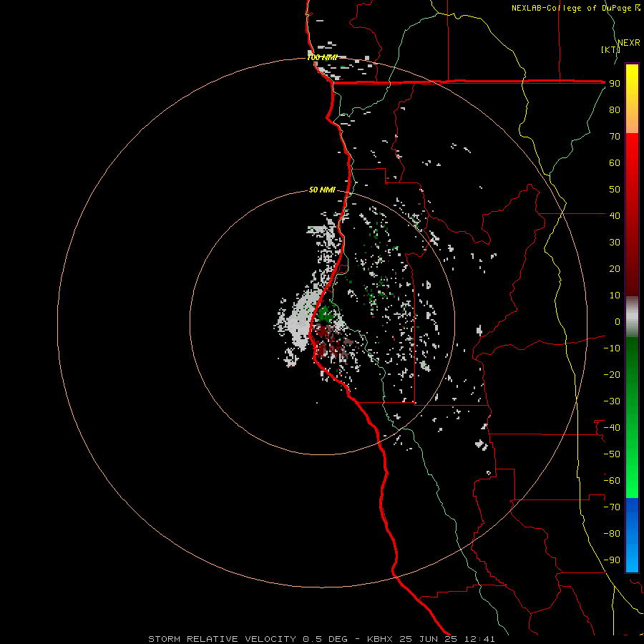Click the -20 knot scale label
644x644 pixels.
[612, 374]
